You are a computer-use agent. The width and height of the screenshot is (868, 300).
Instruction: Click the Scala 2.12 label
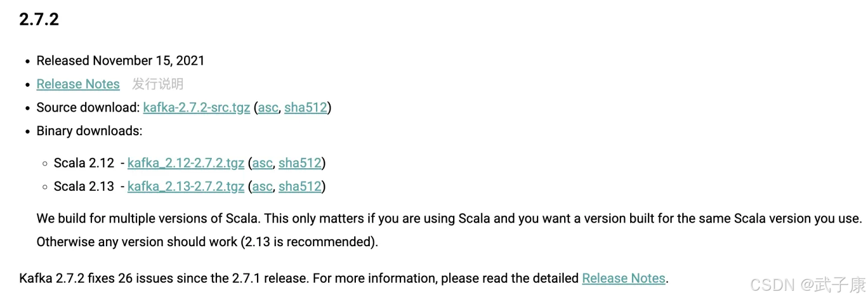coord(84,163)
